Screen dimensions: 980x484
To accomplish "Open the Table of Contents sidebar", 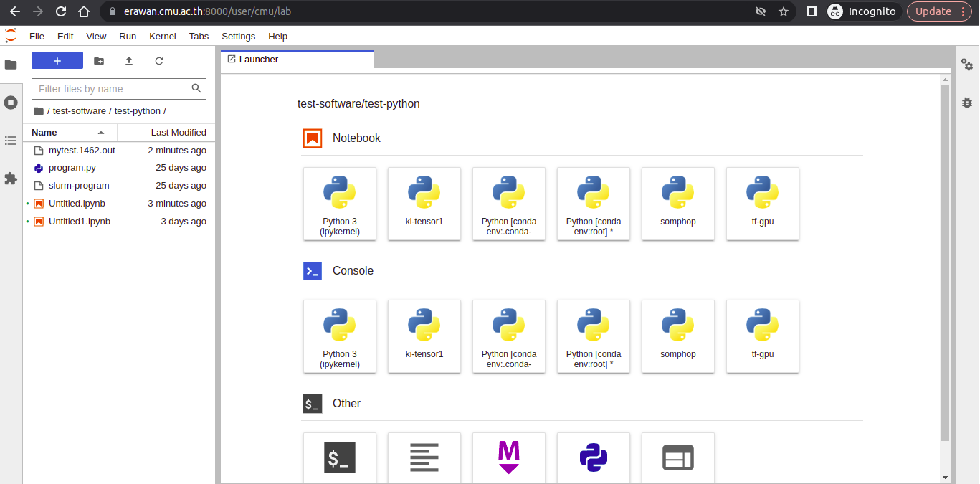I will pyautogui.click(x=11, y=141).
